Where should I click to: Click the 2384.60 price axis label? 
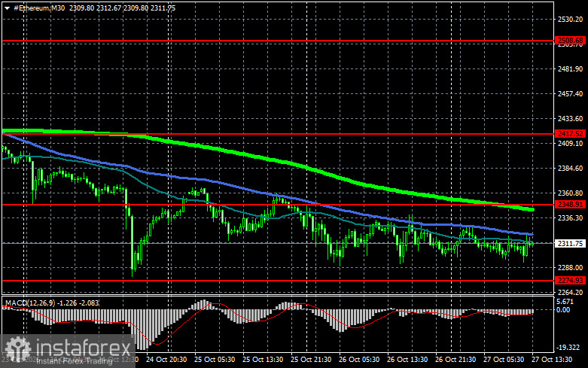point(571,169)
